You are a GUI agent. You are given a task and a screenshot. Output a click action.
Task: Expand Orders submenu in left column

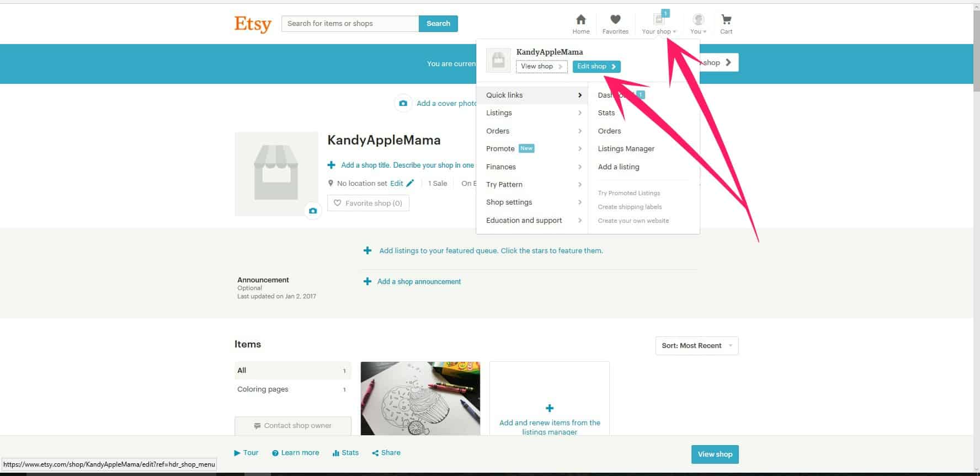532,131
